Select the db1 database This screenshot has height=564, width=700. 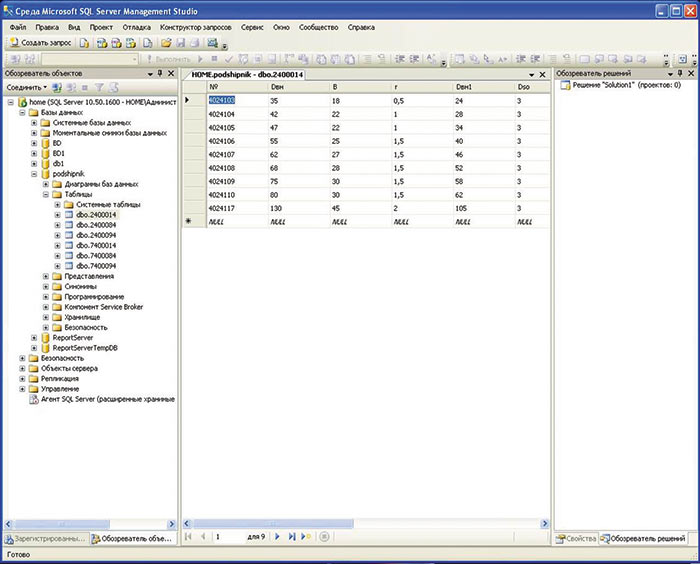[x=58, y=164]
